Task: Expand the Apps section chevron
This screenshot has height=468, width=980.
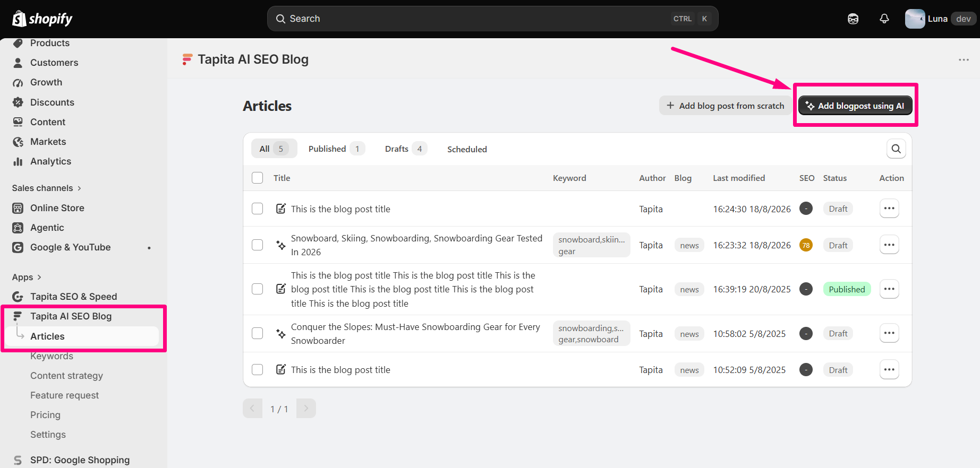Action: coord(39,277)
